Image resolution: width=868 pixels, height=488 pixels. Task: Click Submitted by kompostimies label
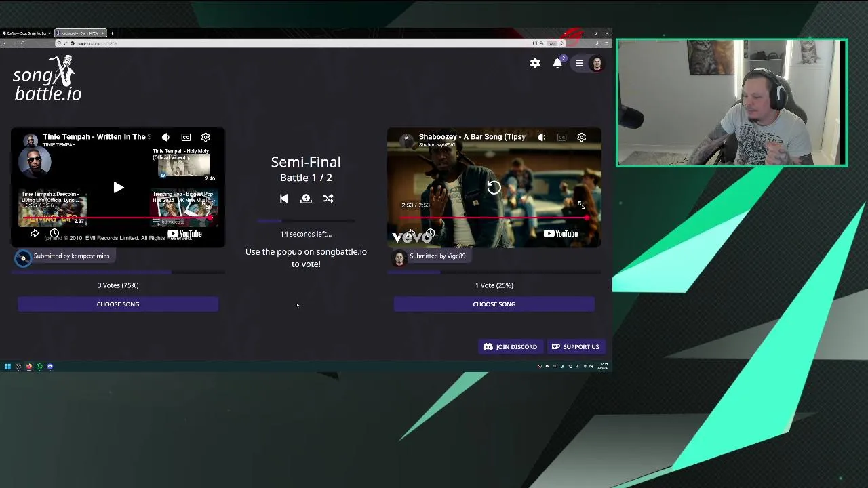(x=71, y=256)
